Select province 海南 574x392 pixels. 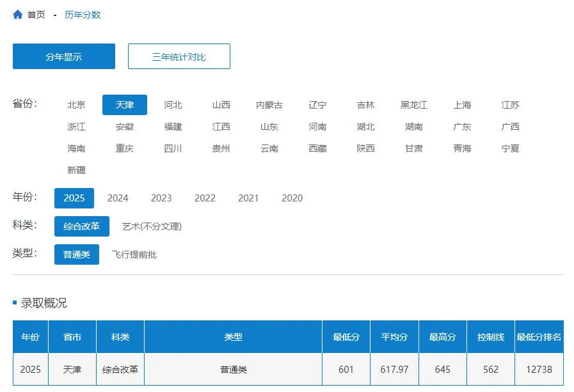[x=76, y=148]
